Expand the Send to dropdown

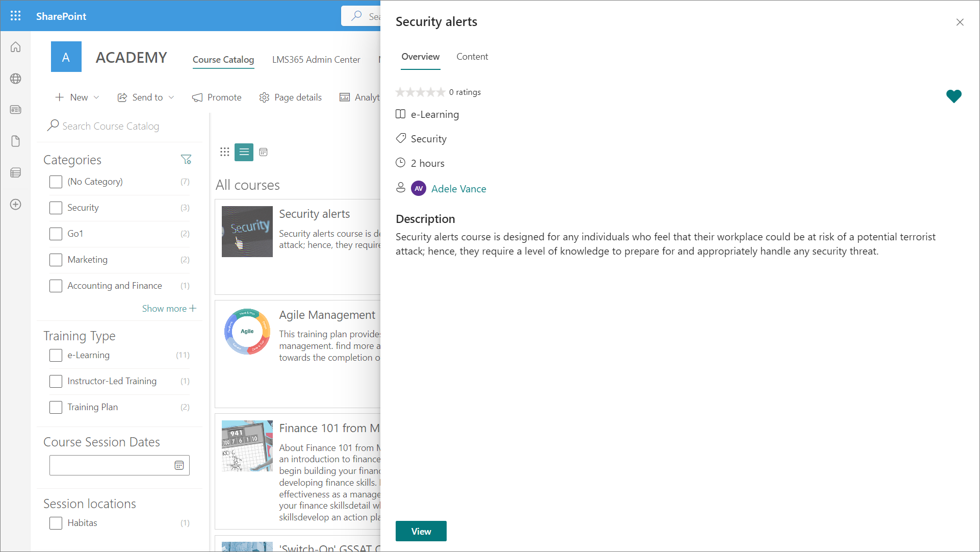coord(146,97)
